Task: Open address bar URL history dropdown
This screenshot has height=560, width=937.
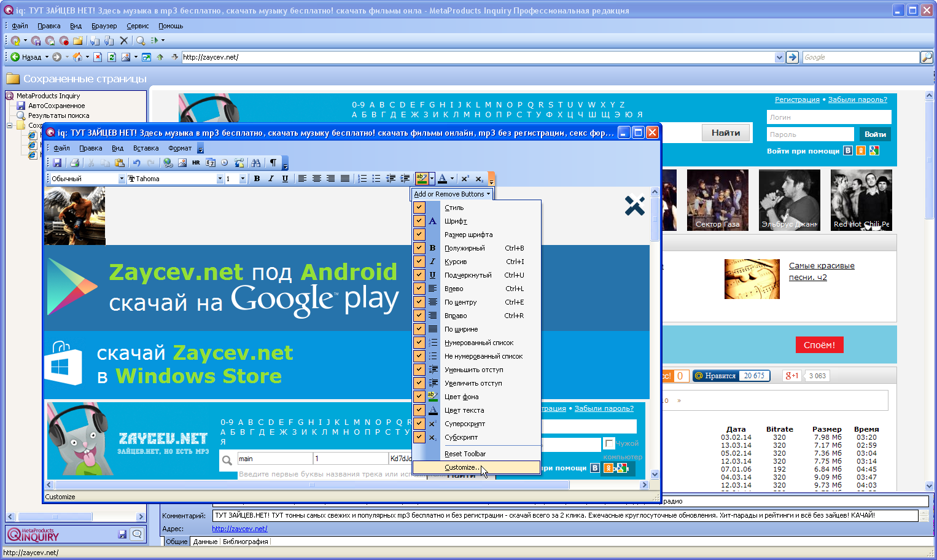Action: coord(779,57)
